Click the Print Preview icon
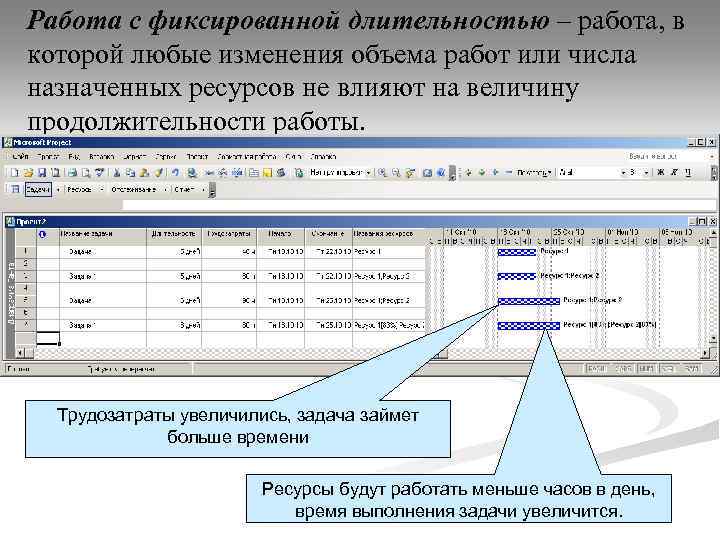Screen dimensions: 720x540 coord(86,173)
